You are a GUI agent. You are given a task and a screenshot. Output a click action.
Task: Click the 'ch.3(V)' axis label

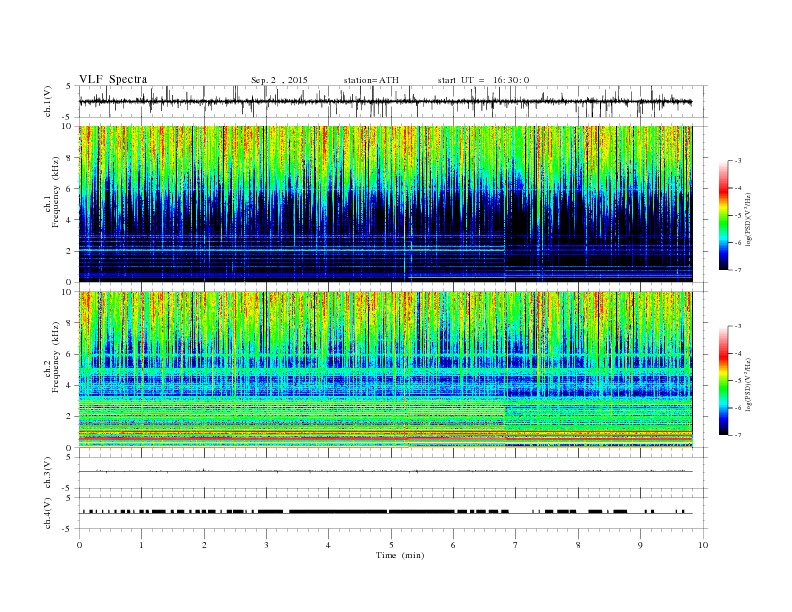[47, 473]
